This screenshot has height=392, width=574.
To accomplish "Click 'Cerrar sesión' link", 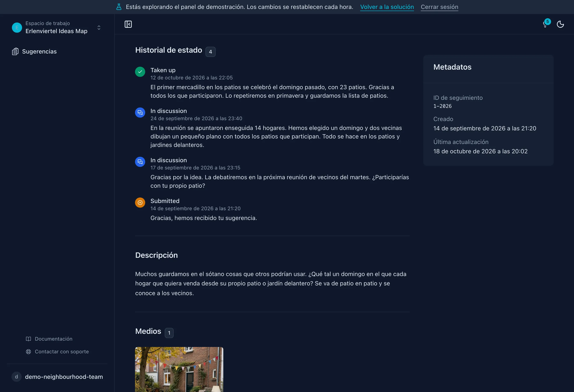I will point(439,7).
